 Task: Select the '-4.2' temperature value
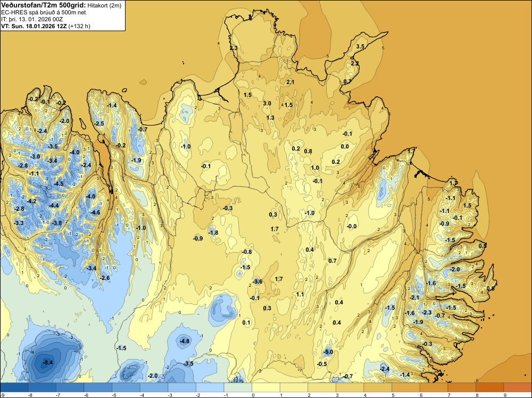click(x=31, y=201)
